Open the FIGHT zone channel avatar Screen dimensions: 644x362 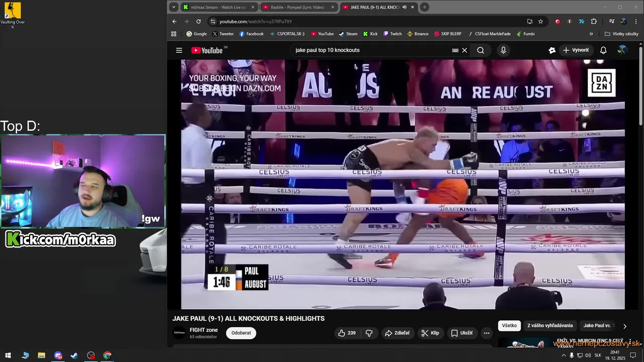coord(179,333)
